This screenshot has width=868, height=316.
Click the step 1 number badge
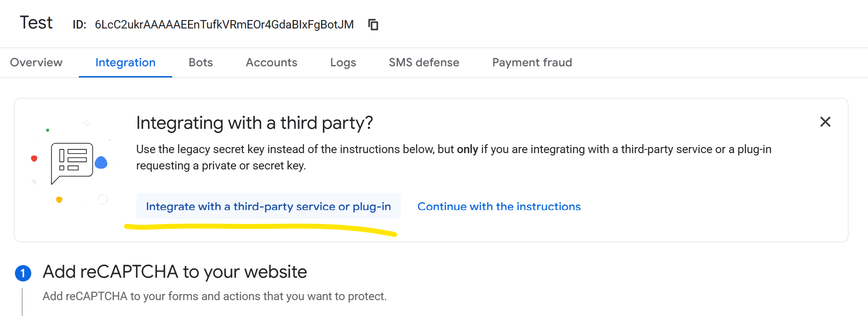[x=23, y=273]
